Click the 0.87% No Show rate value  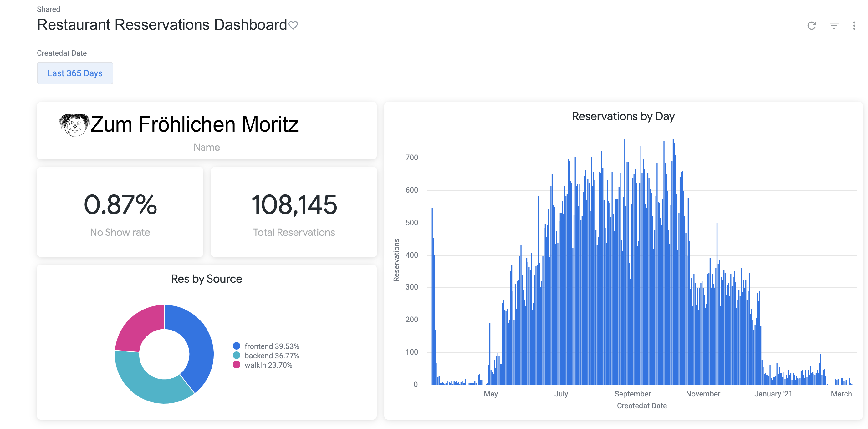[x=120, y=204]
